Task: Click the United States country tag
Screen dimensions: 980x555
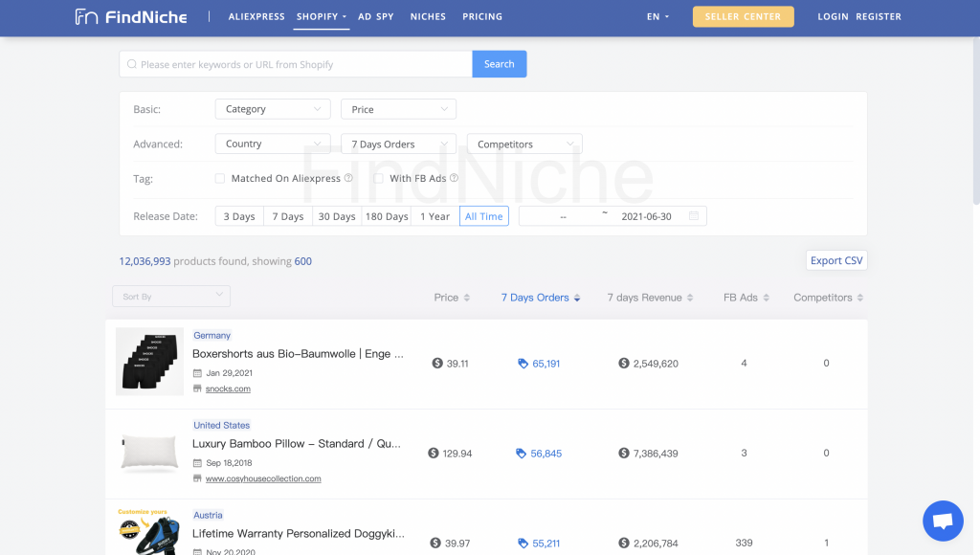Action: (x=222, y=426)
